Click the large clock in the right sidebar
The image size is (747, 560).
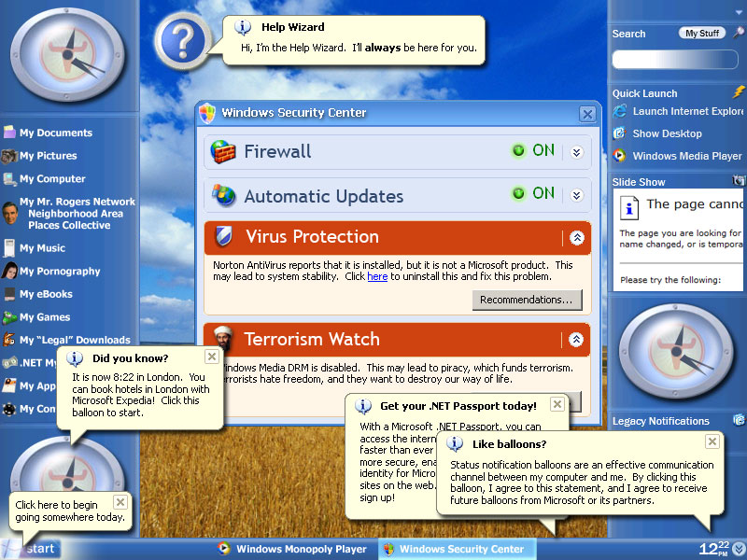coord(676,352)
